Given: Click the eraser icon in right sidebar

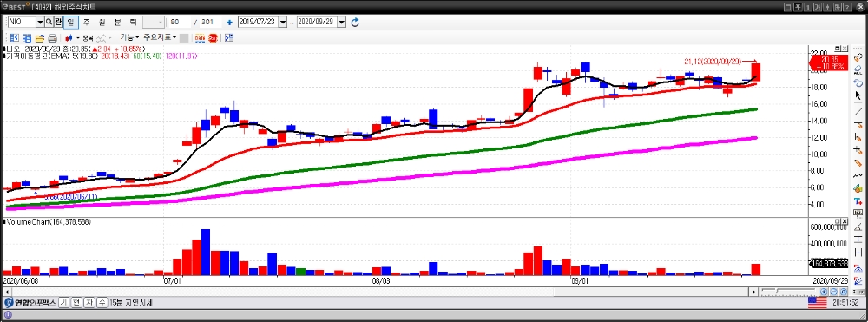Looking at the screenshot, I should coord(858,69).
